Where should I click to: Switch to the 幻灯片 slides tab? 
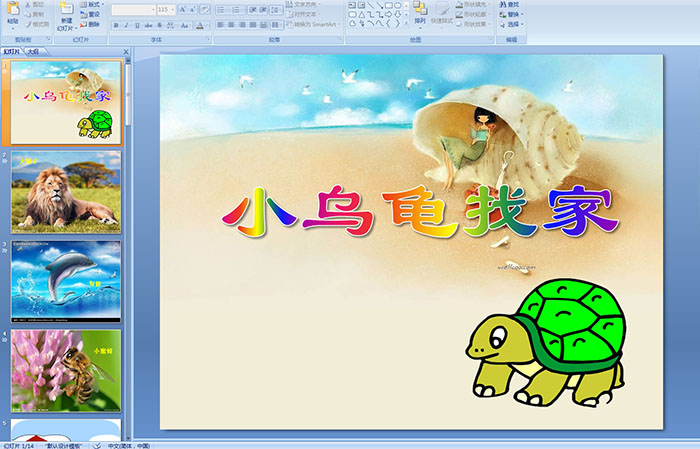point(12,52)
